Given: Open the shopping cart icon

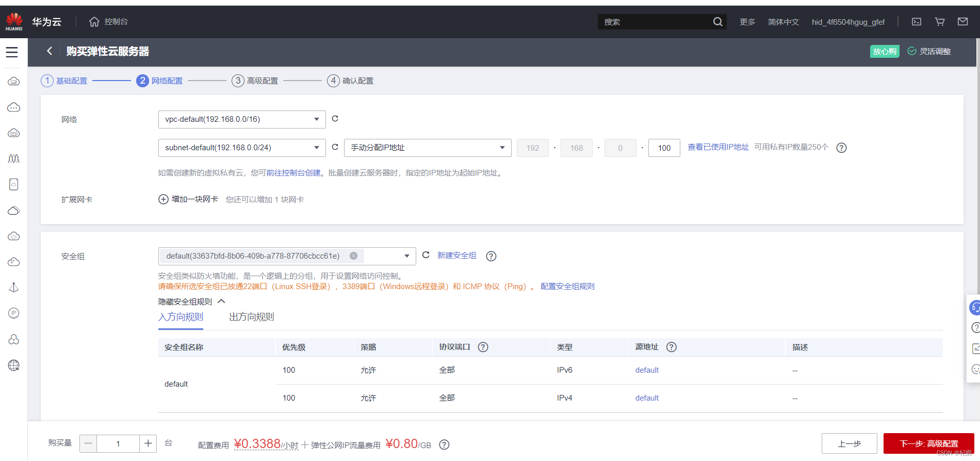Looking at the screenshot, I should coord(940,22).
